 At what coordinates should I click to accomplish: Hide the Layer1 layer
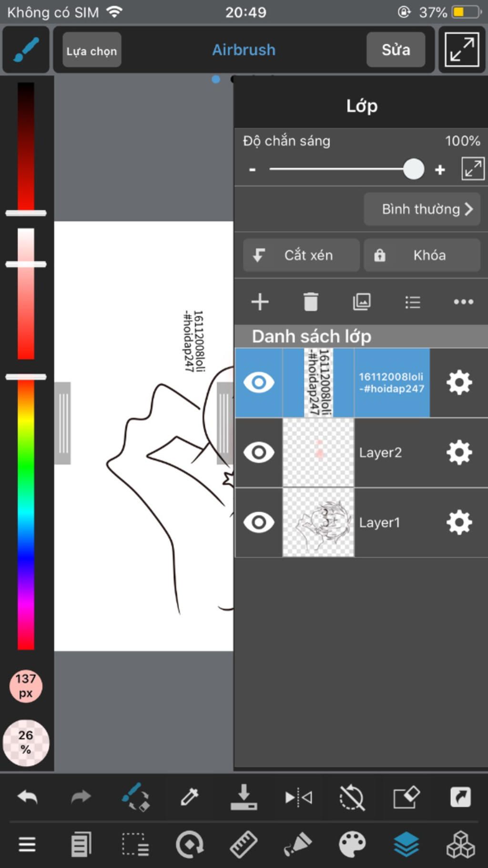point(259,522)
